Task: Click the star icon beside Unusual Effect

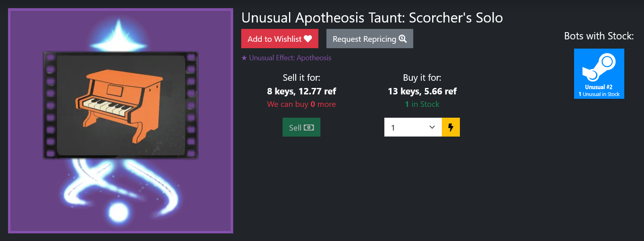Action: 244,58
